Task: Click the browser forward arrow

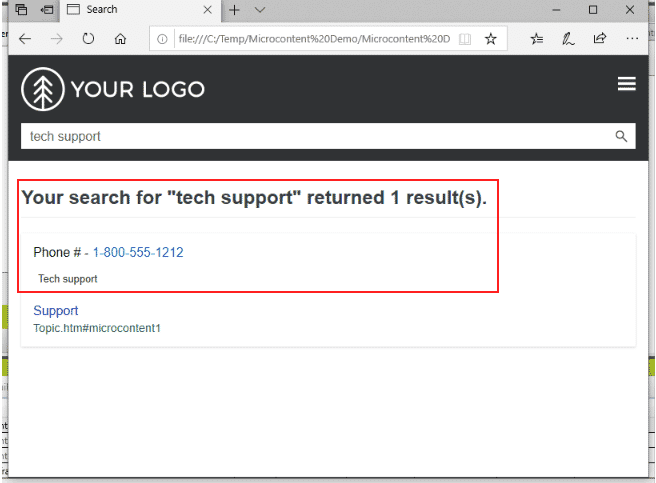Action: (x=56, y=39)
